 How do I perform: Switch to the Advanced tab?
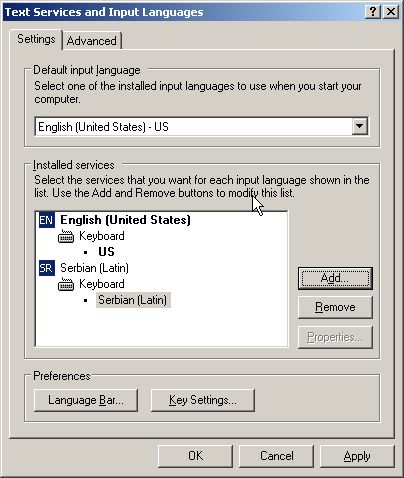92,41
